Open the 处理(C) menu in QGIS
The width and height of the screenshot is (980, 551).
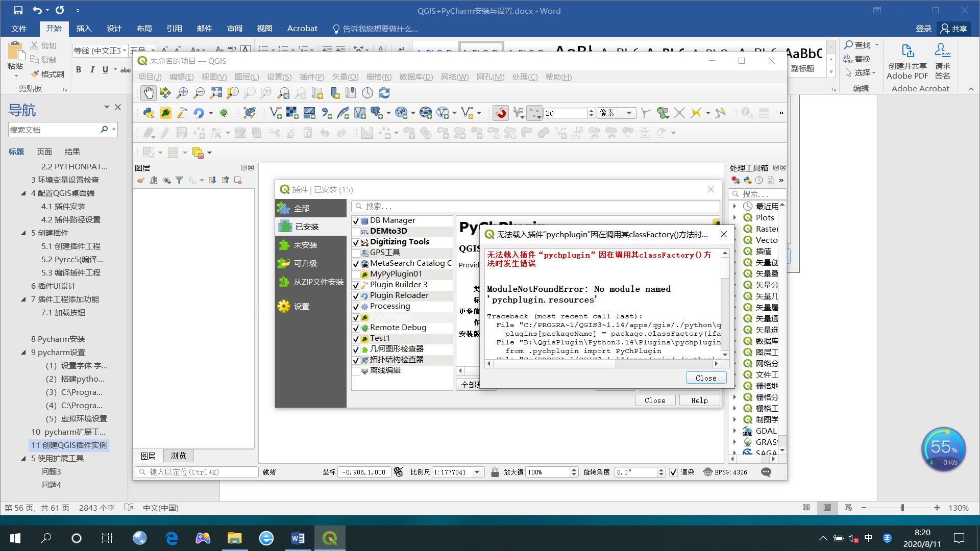coord(525,77)
